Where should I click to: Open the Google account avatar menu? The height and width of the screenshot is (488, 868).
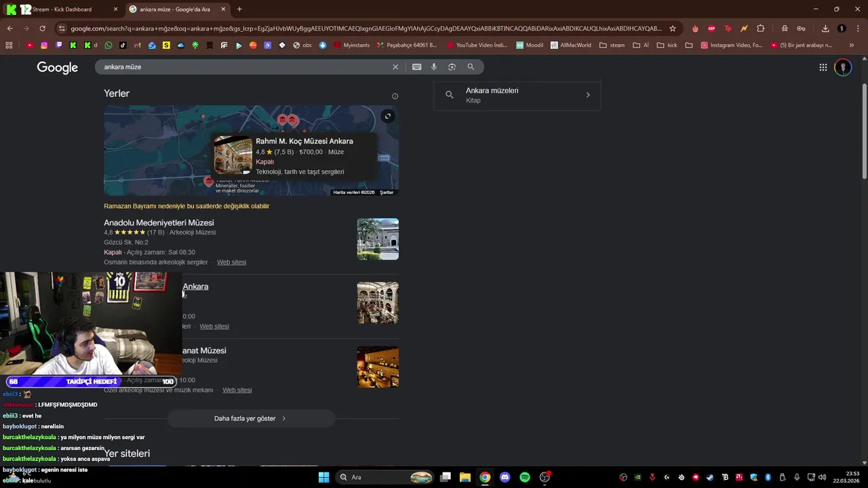pos(843,67)
